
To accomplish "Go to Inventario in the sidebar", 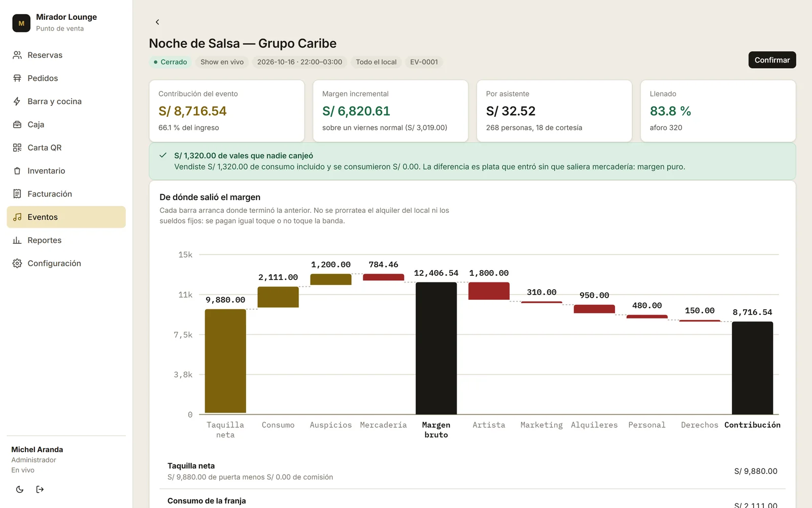I will point(66,171).
